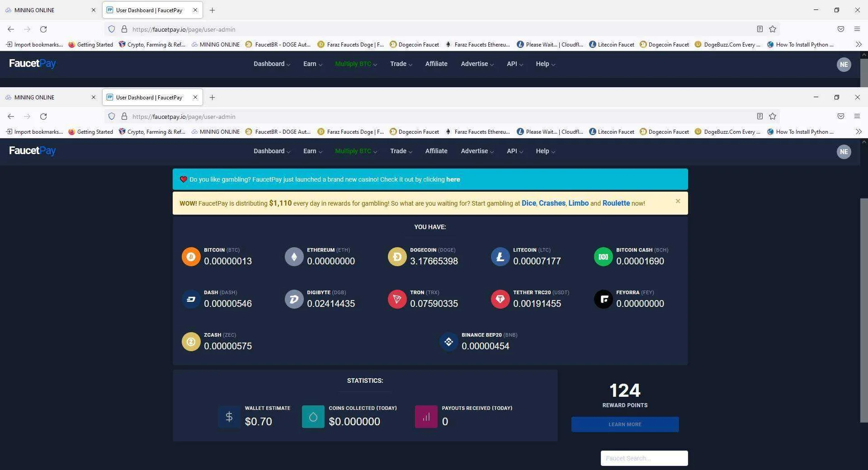Image resolution: width=868 pixels, height=470 pixels.
Task: Click the Zcash coin icon
Action: click(191, 342)
